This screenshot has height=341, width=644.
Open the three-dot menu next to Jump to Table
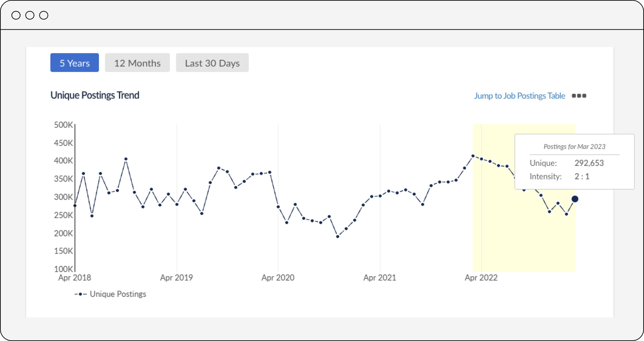(x=581, y=96)
